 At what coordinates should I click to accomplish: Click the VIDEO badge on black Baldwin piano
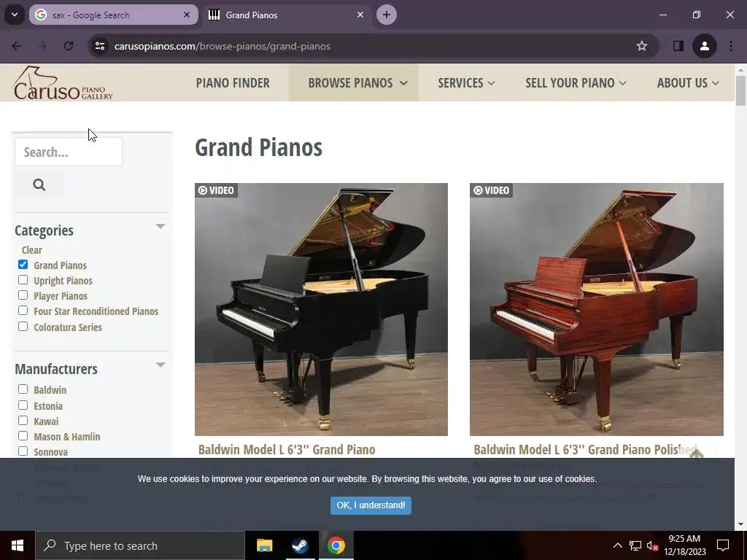click(x=216, y=190)
